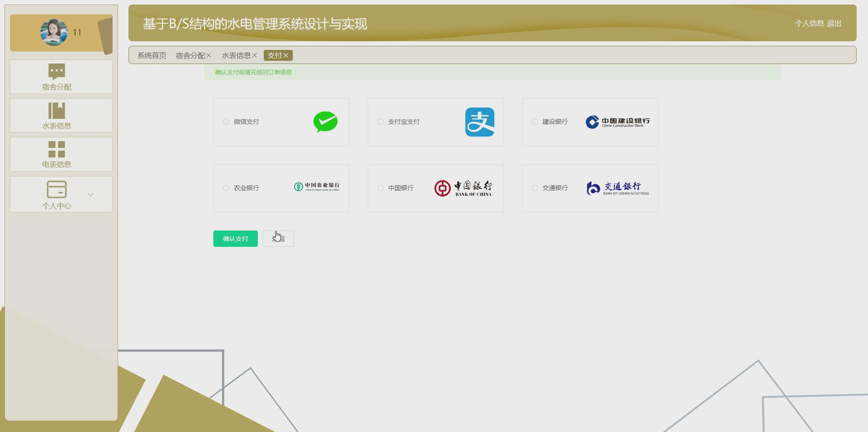Image resolution: width=868 pixels, height=432 pixels.
Task: Open 个人信息 link in header
Action: pyautogui.click(x=809, y=23)
